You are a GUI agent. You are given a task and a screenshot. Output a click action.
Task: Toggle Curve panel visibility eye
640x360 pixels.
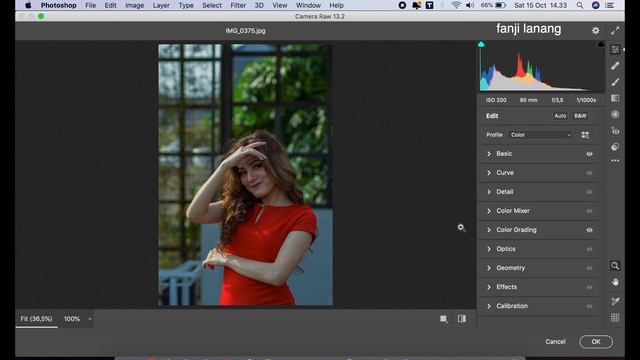[589, 173]
